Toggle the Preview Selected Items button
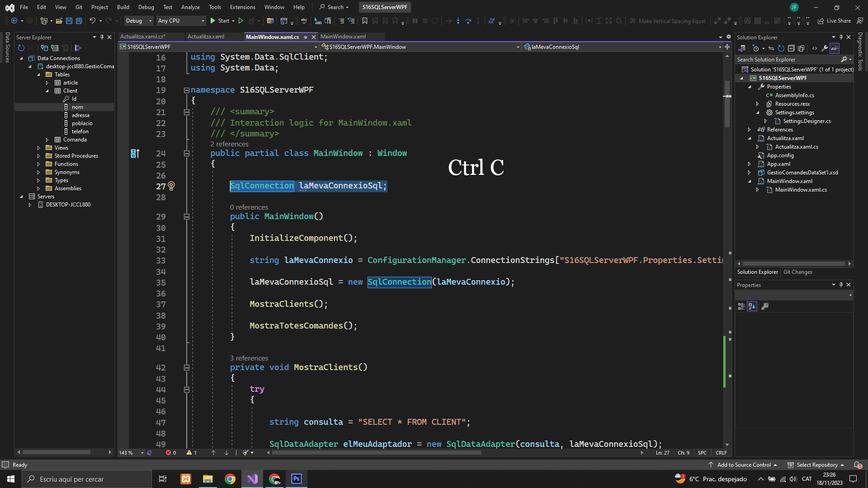This screenshot has width=868, height=488. [835, 48]
